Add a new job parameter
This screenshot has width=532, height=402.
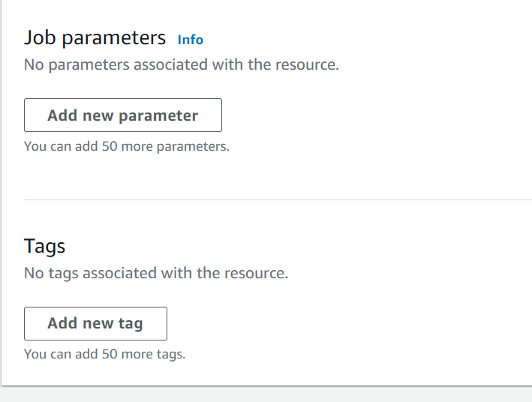(x=122, y=115)
